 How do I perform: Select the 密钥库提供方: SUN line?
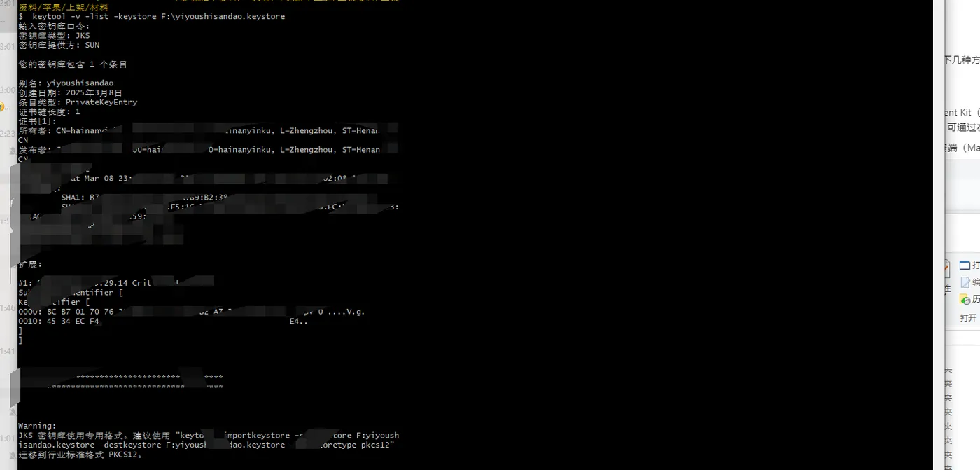(59, 45)
